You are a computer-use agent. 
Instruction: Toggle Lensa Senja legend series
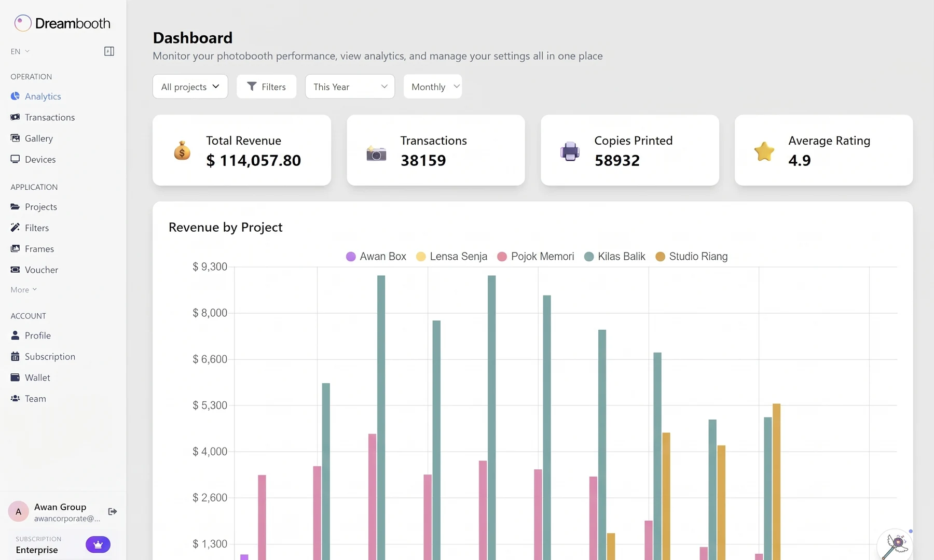[x=452, y=257]
